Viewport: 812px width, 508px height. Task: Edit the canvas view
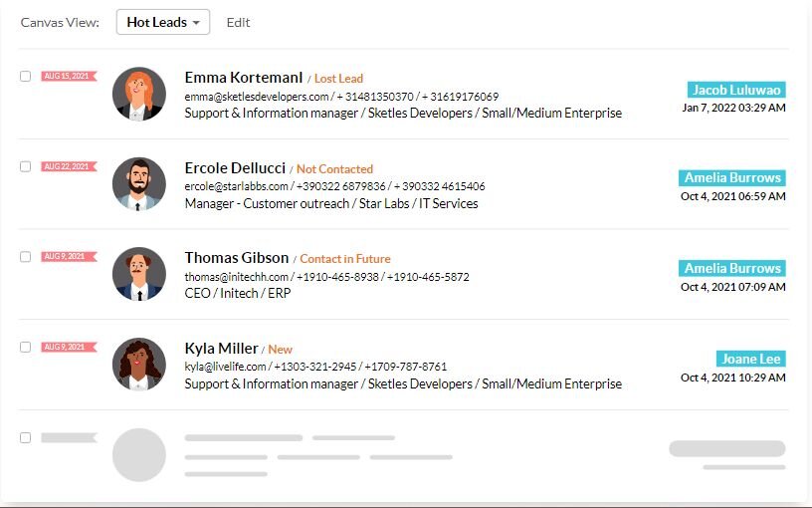coord(238,22)
